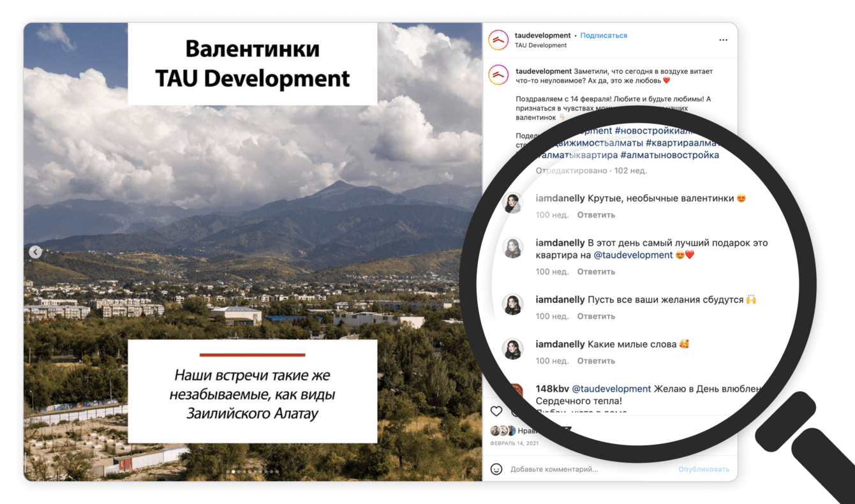Reply to the 'Какие милые слова' comment
Image resolution: width=855 pixels, height=504 pixels.
pos(596,361)
